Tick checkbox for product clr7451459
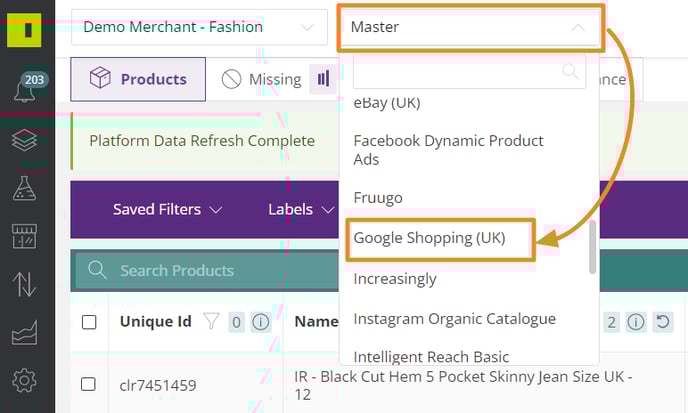This screenshot has width=688, height=413. (88, 384)
